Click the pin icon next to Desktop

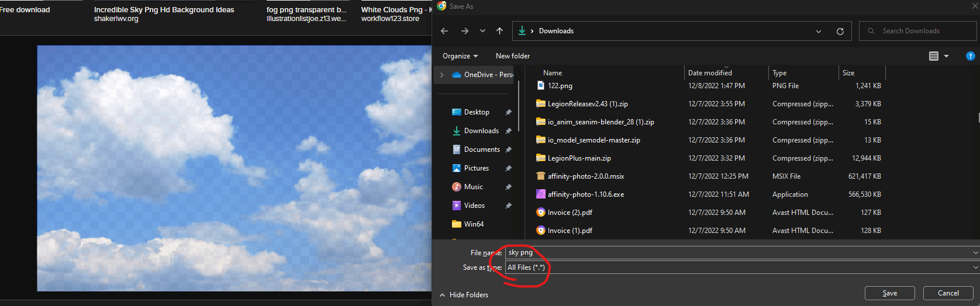coord(508,112)
